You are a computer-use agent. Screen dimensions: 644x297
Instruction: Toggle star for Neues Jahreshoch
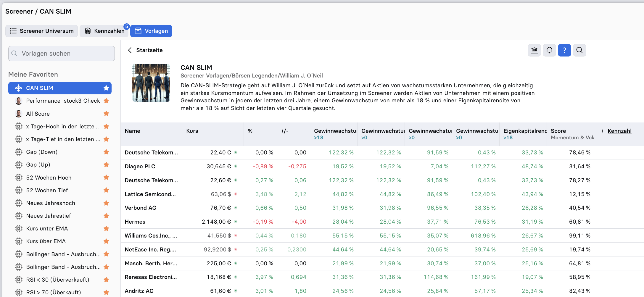coord(106,203)
